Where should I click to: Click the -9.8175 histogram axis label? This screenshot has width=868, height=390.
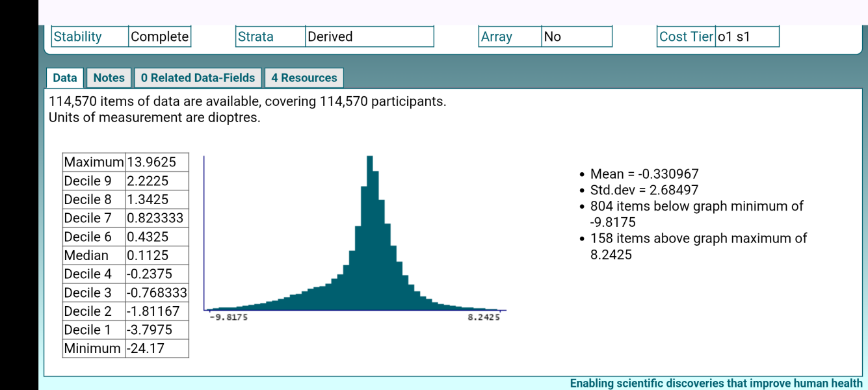coord(228,317)
